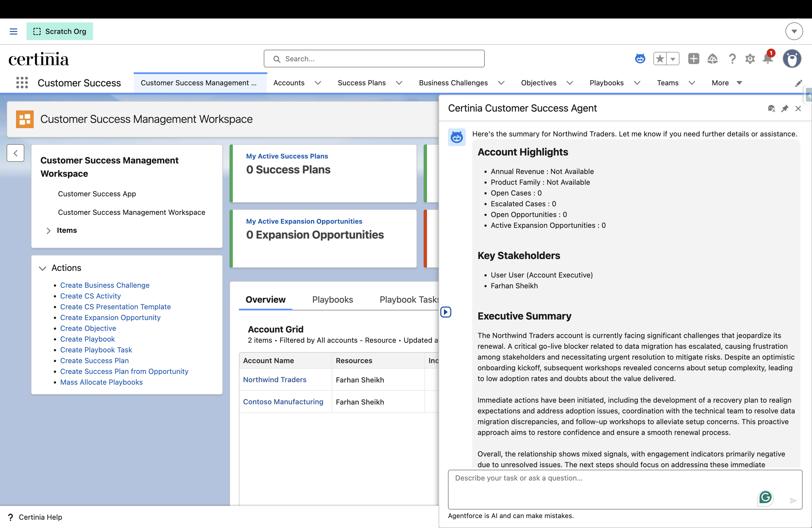Click the Agentforce icon in the header

click(x=640, y=59)
